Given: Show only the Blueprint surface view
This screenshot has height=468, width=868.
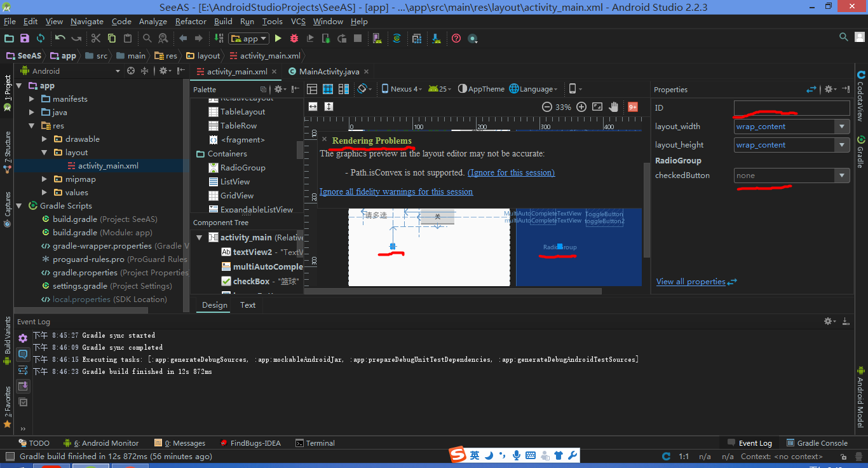Looking at the screenshot, I should pos(328,89).
